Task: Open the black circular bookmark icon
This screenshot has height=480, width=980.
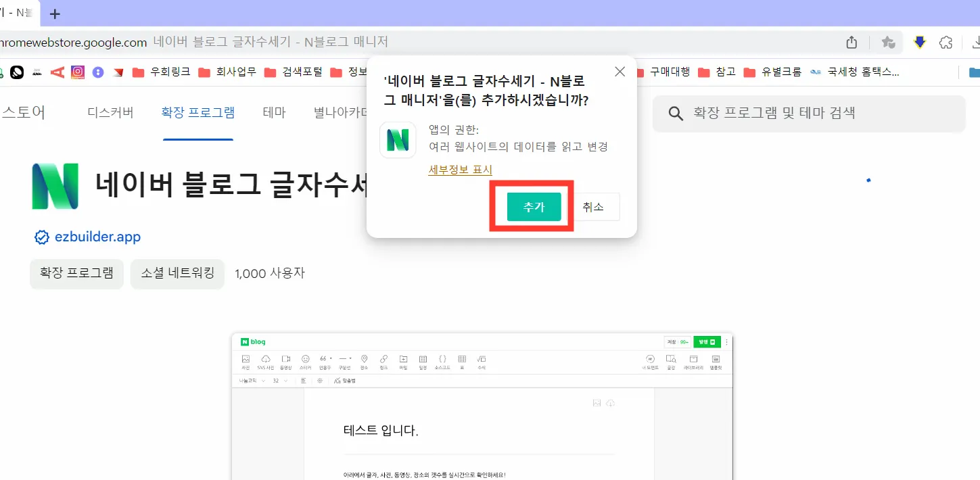Action: click(17, 72)
